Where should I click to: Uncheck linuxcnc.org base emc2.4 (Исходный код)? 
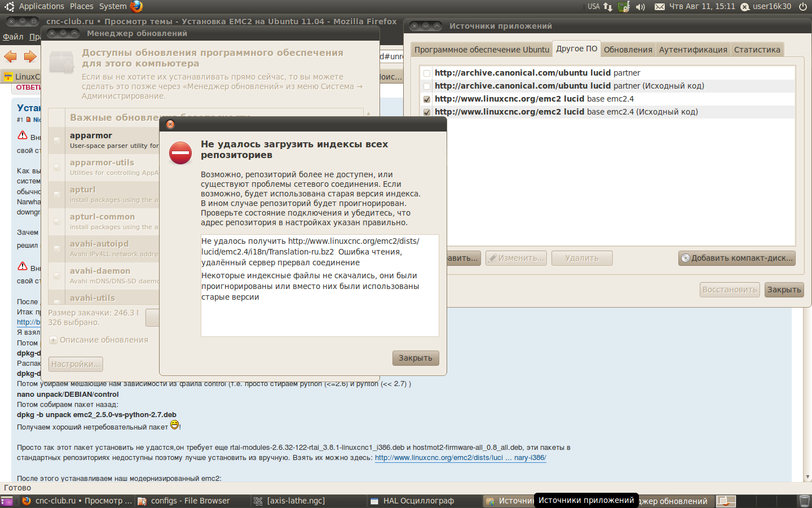click(x=427, y=112)
